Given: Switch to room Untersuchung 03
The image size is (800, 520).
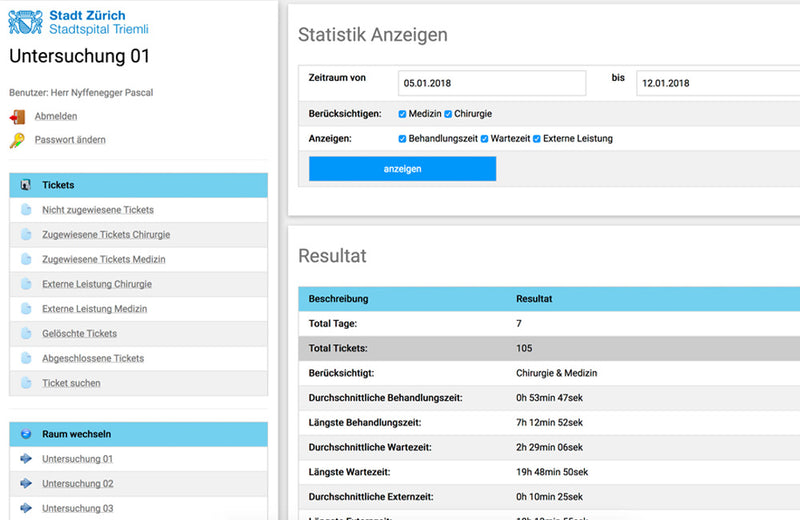Looking at the screenshot, I should [78, 508].
